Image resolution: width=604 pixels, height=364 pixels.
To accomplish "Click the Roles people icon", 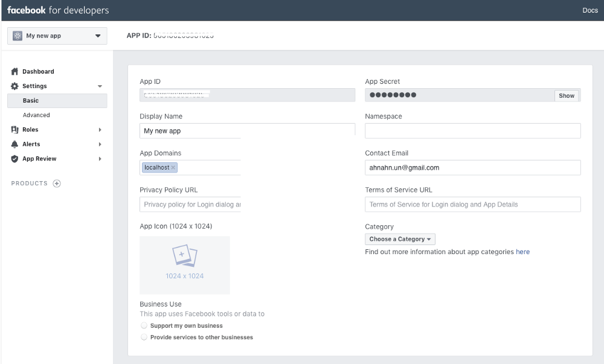I will 14,130.
